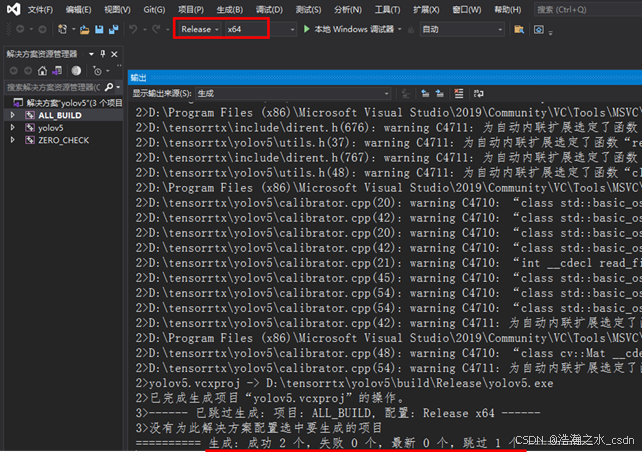Screen dimensions: 642x452
Task: Go to previous message in Output toolbar
Action: 425,94
